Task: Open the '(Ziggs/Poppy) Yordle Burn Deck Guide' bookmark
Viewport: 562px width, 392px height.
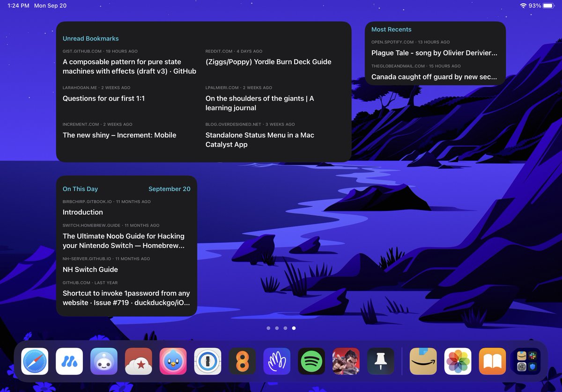Action: (x=268, y=62)
